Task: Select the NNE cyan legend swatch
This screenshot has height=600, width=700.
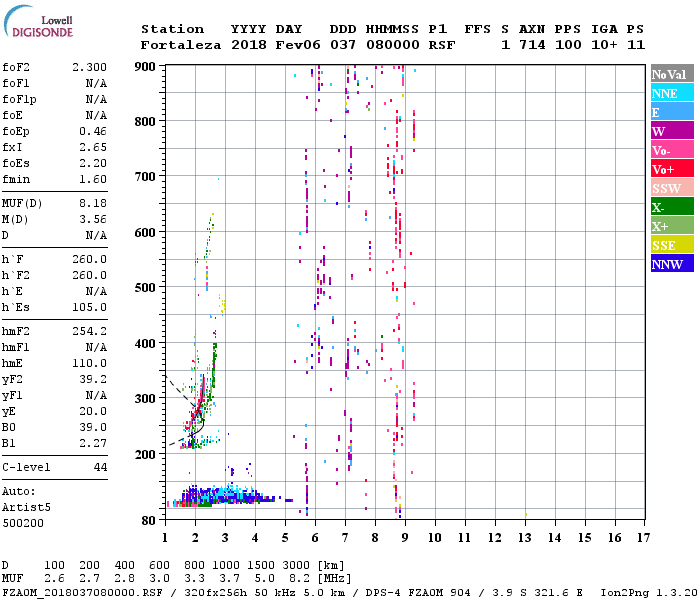Action: 672,93
